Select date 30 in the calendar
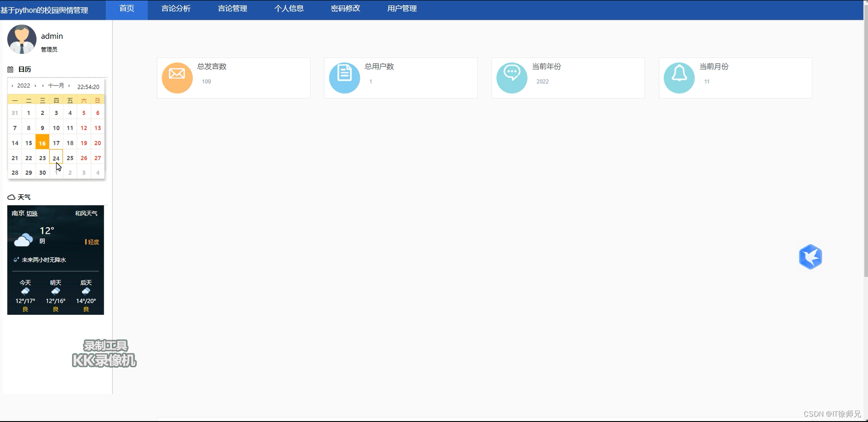The width and height of the screenshot is (868, 422). click(x=43, y=173)
